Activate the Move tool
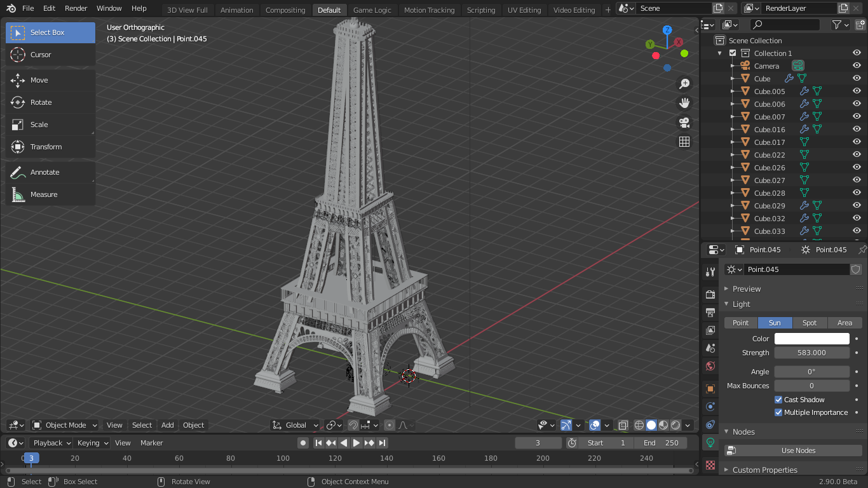Viewport: 868px width, 488px height. click(51, 80)
